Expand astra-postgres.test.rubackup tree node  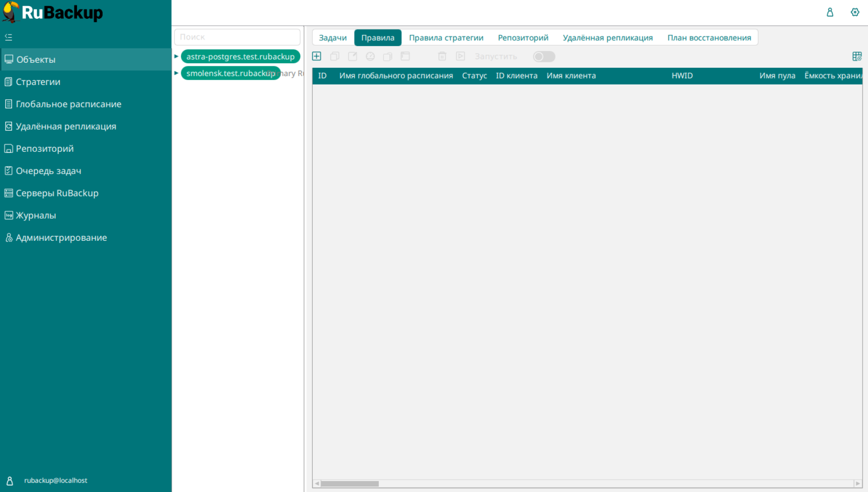[176, 56]
